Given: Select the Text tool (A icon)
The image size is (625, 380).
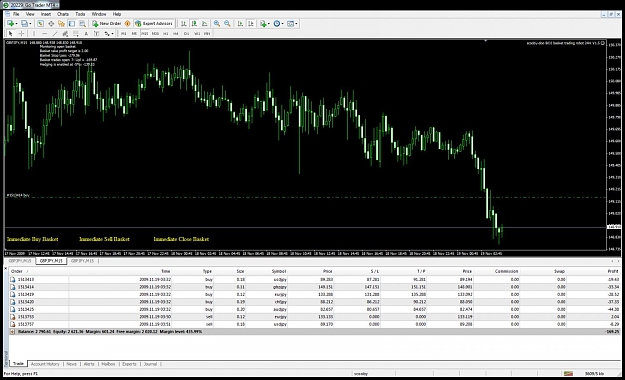Looking at the screenshot, I should (x=86, y=33).
